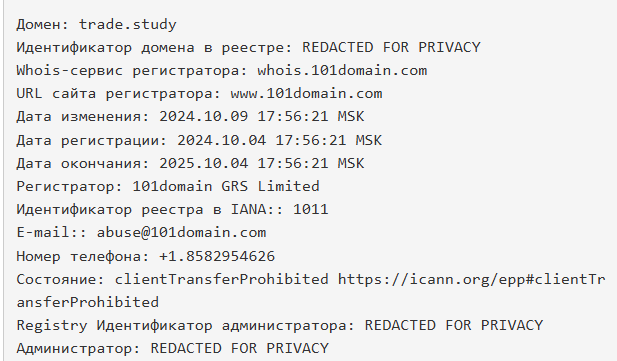Screen dimensions: 617x361
Task: Click the Registry administrator identifier REDACTED value
Action: tap(454, 325)
